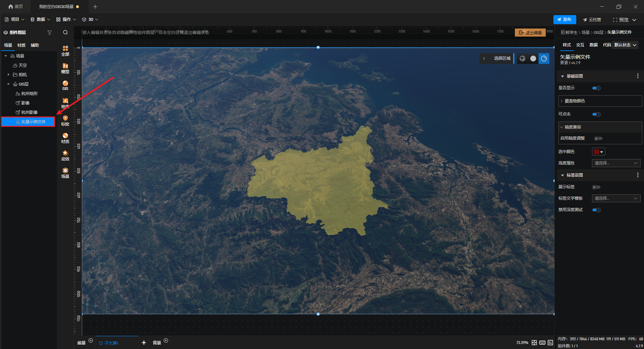Open the 标绘 plotting category icon

point(65,121)
